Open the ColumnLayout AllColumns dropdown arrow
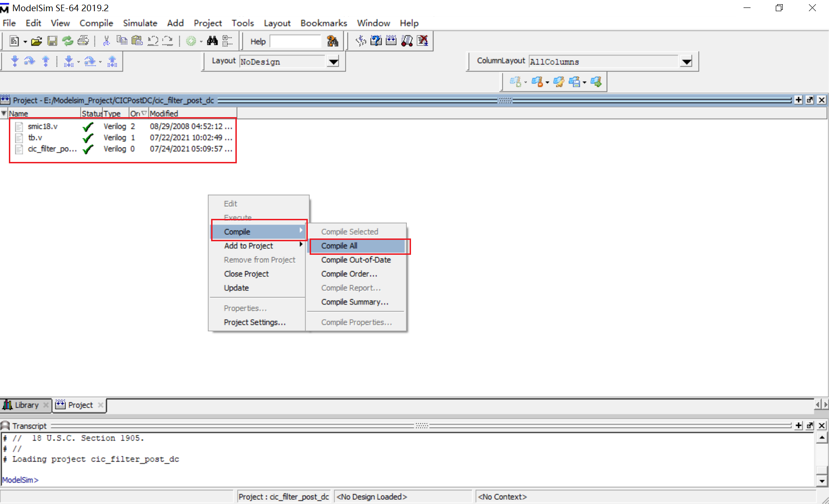 pos(686,62)
